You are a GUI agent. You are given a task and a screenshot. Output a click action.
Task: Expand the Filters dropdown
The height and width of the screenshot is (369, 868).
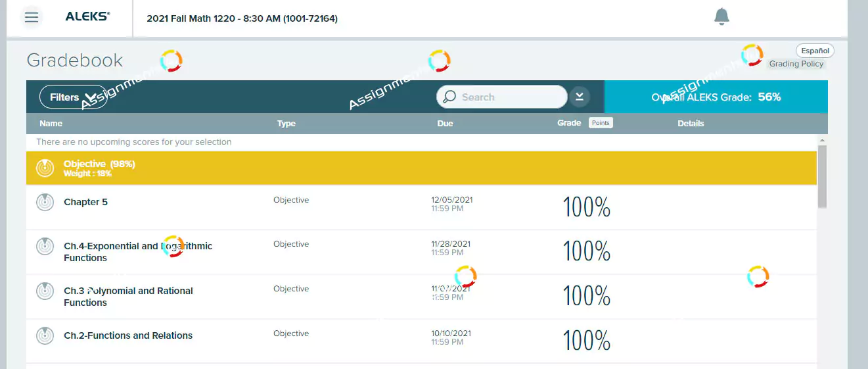pos(73,97)
